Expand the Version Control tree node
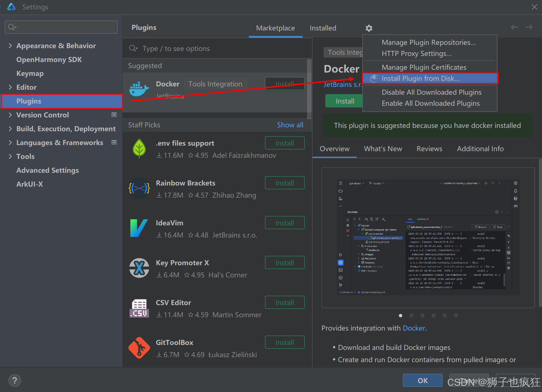This screenshot has width=542, height=392. (x=10, y=115)
